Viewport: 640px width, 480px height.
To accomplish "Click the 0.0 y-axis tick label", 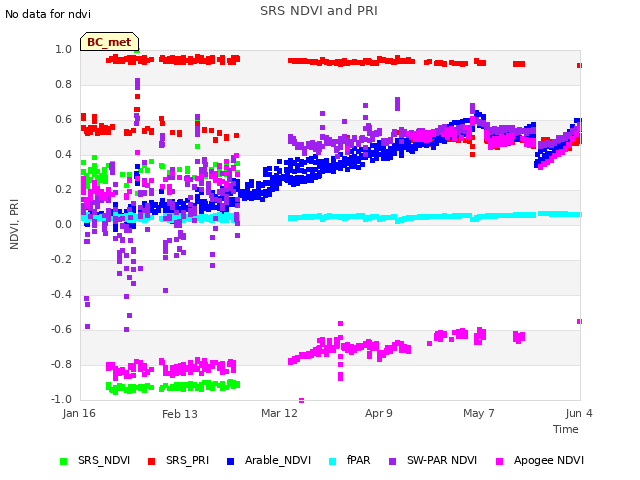I will (63, 224).
